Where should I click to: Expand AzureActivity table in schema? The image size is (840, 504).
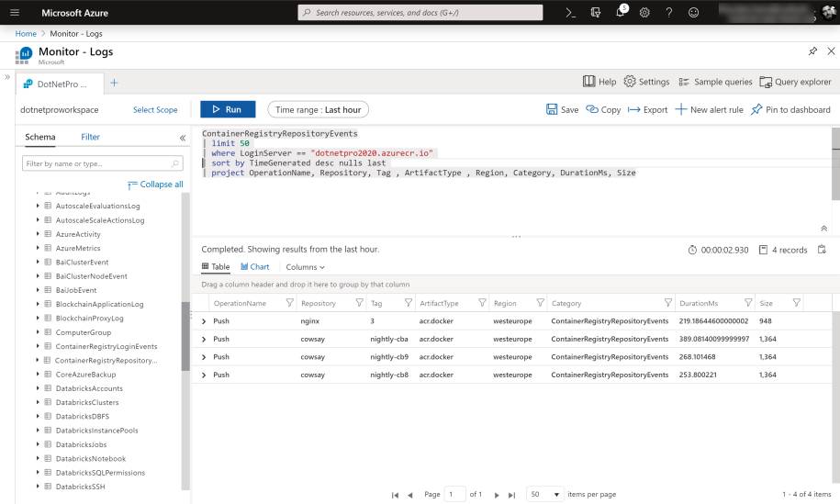[38, 234]
